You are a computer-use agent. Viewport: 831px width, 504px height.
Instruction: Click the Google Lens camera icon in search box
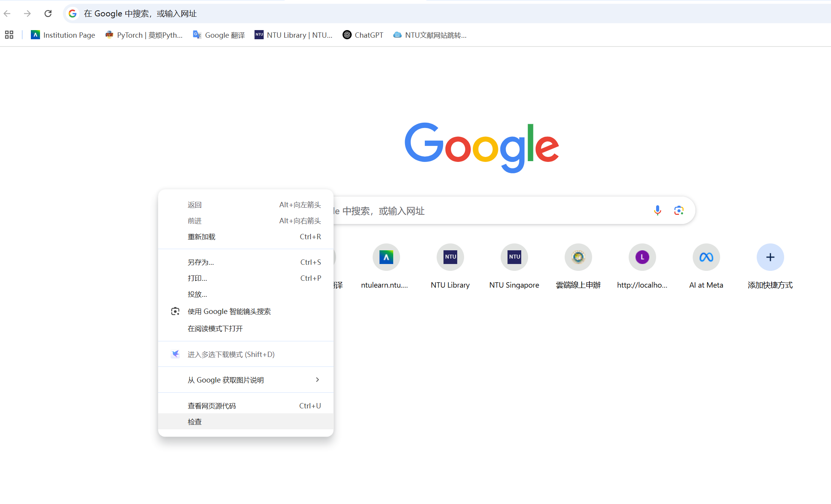point(679,210)
